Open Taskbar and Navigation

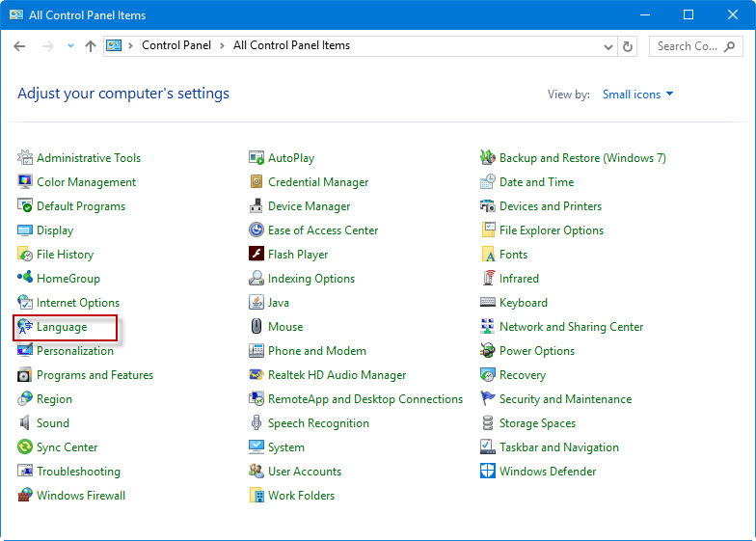559,447
